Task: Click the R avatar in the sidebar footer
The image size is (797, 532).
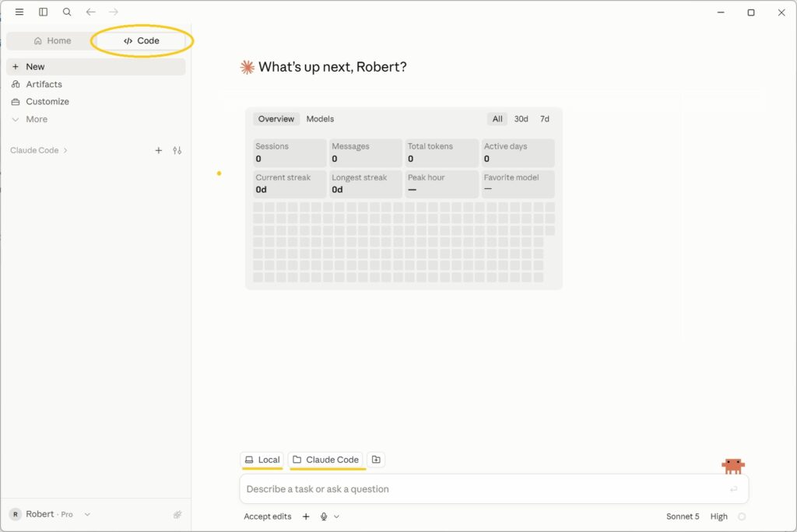Action: click(16, 514)
